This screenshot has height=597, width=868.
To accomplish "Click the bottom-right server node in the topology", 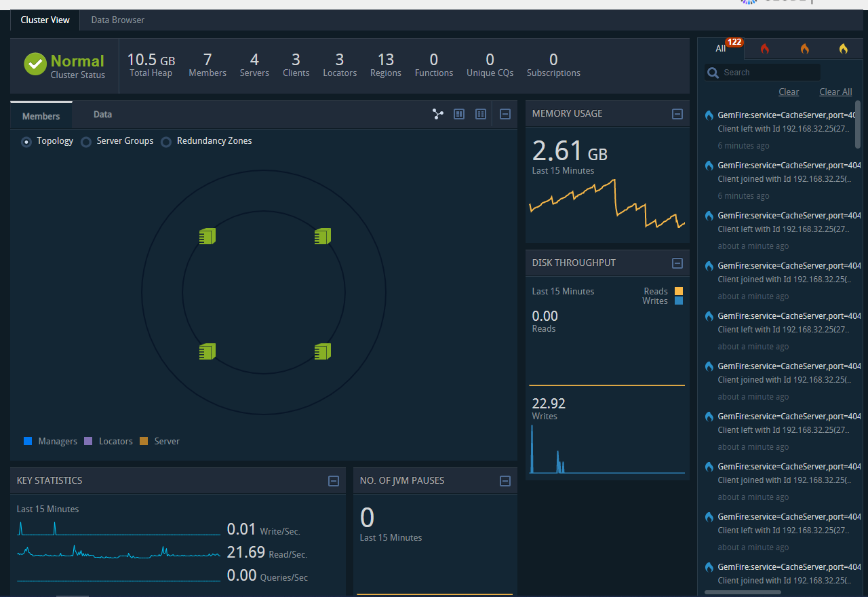I will (x=322, y=351).
